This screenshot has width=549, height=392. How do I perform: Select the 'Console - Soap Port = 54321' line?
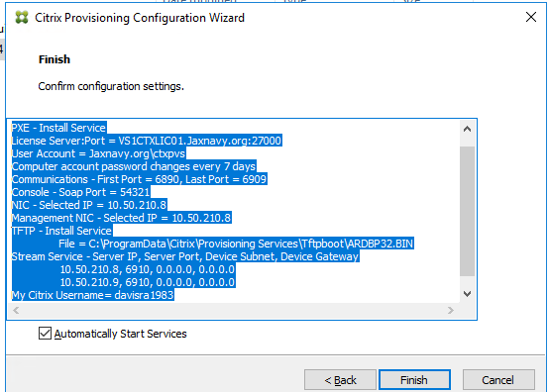[80, 192]
